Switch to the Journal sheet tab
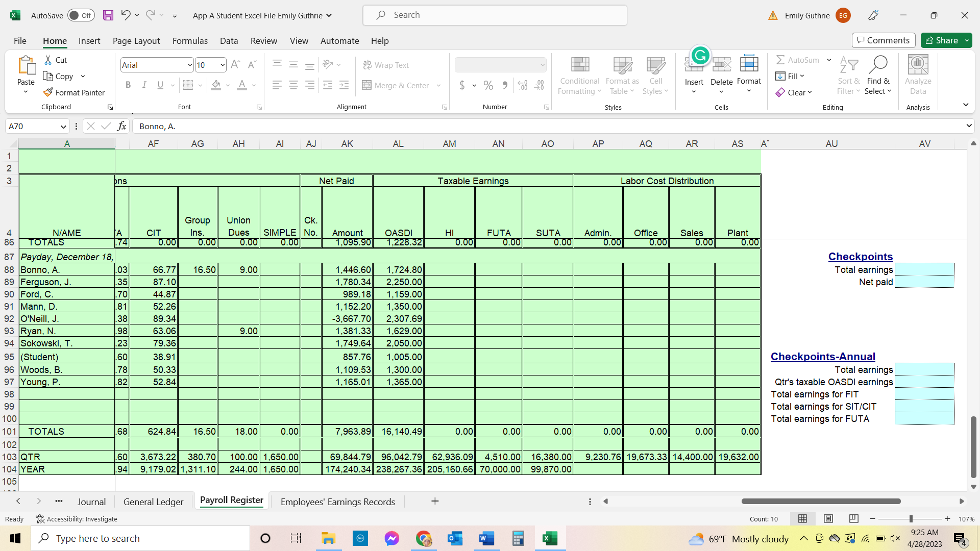This screenshot has height=551, width=980. coord(92,502)
